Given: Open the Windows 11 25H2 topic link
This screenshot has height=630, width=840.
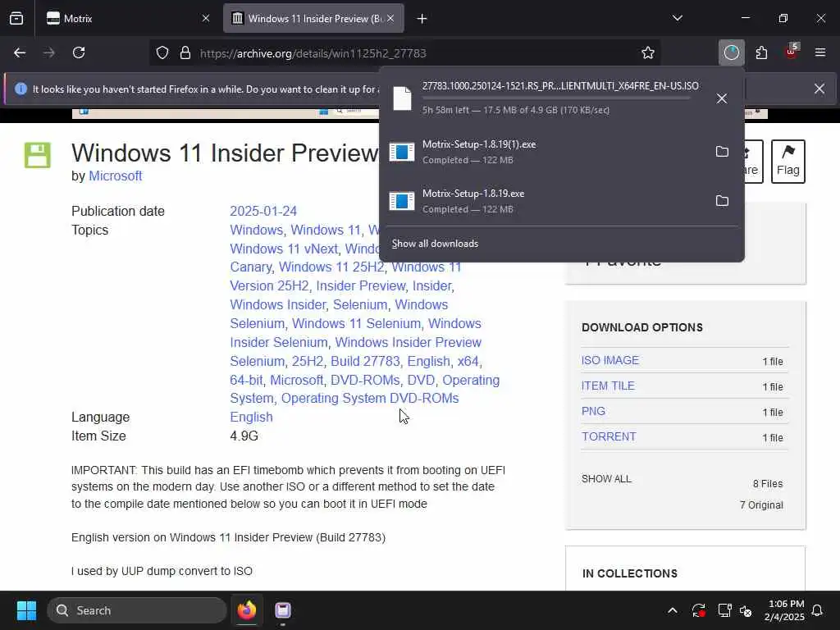Looking at the screenshot, I should (x=331, y=267).
